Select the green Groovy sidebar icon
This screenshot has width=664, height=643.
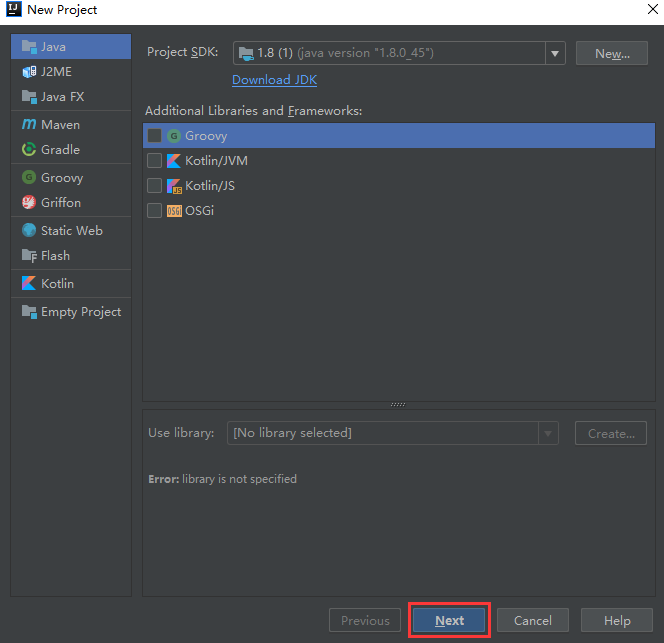click(x=29, y=177)
